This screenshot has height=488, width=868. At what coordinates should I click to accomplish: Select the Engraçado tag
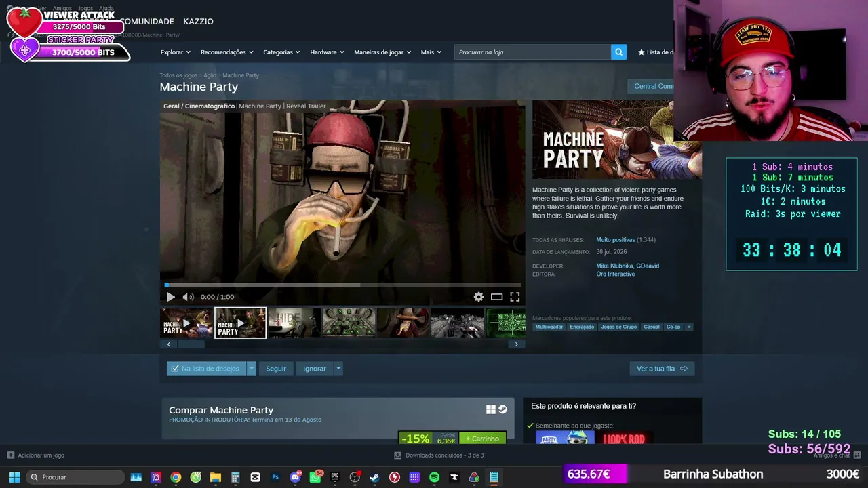[582, 327]
